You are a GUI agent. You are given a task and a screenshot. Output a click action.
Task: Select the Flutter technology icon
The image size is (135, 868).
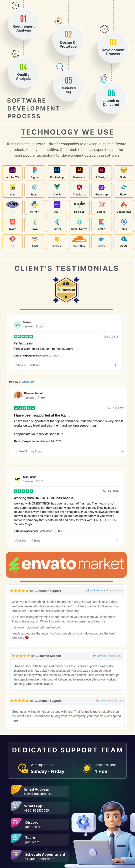[x=57, y=224]
